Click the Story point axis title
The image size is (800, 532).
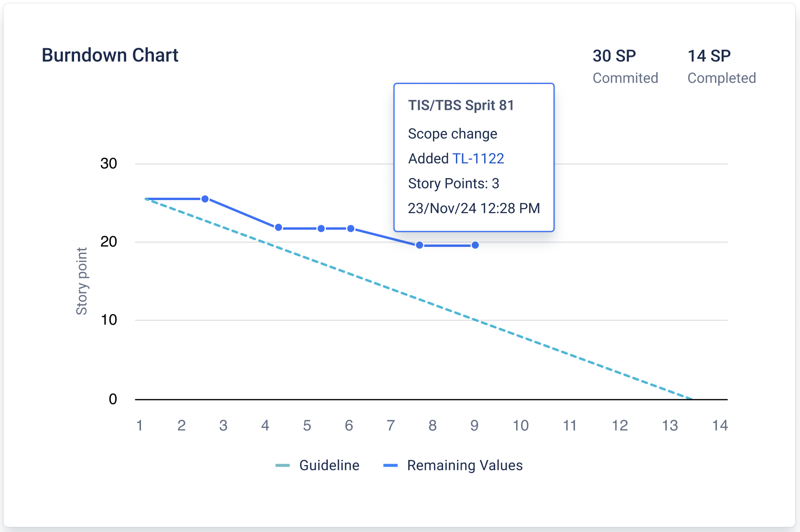click(82, 281)
